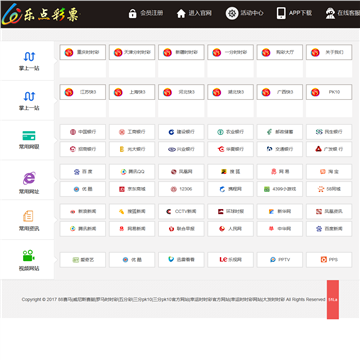The image size is (360, 360).
Task: Open the 新华网 news link
Action: [x=280, y=211]
